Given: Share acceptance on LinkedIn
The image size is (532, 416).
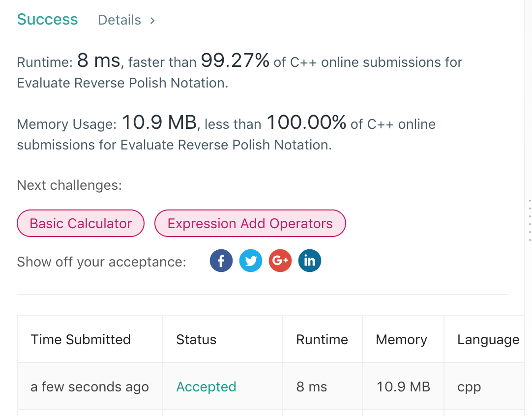Looking at the screenshot, I should pos(310,261).
